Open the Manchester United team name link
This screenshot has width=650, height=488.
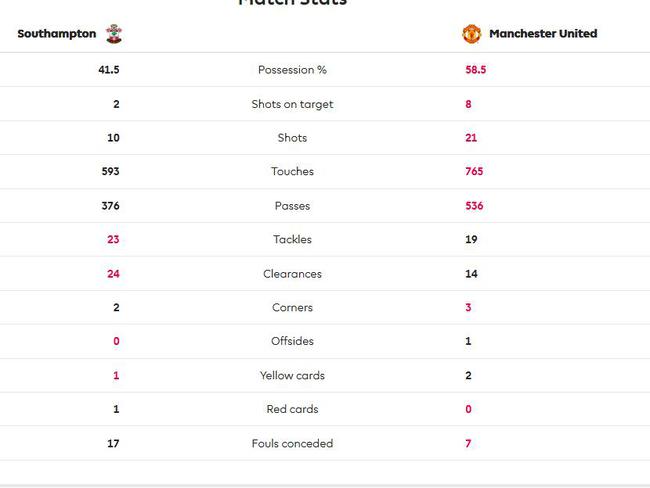click(x=543, y=34)
